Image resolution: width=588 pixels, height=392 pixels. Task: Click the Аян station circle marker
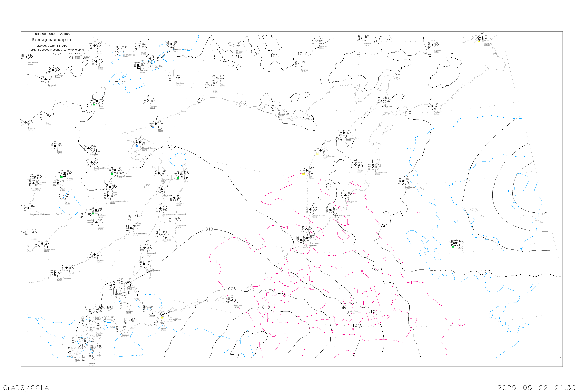[x=156, y=124]
